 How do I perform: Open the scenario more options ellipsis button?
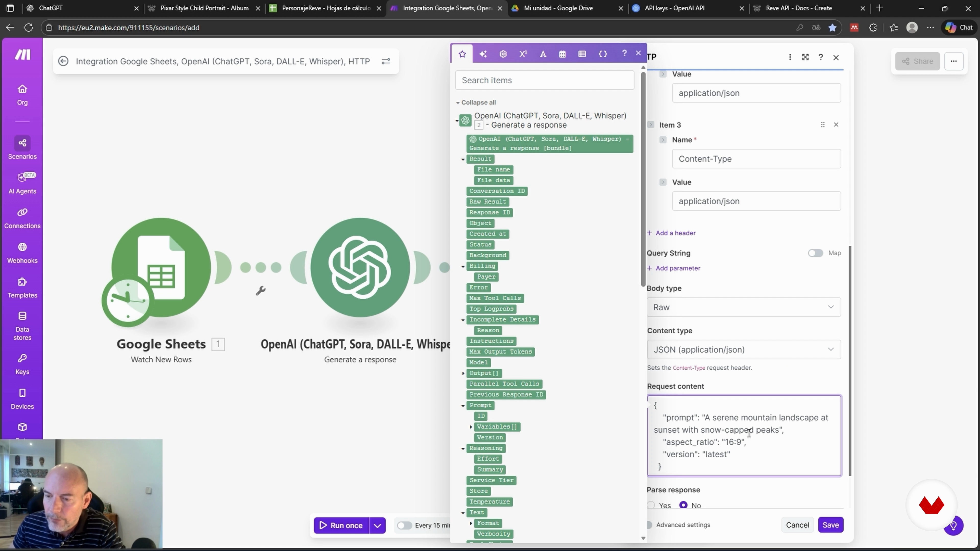click(953, 61)
